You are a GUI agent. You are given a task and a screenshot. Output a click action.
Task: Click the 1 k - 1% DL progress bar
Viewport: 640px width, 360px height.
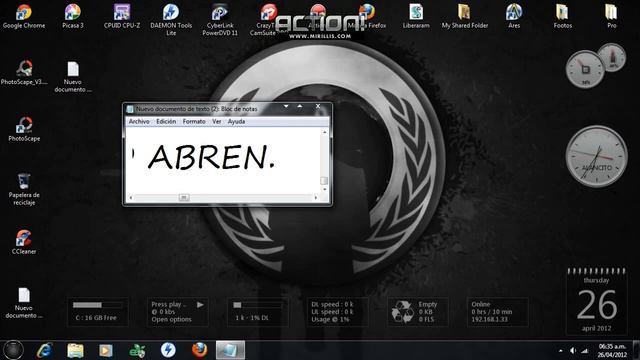click(257, 305)
